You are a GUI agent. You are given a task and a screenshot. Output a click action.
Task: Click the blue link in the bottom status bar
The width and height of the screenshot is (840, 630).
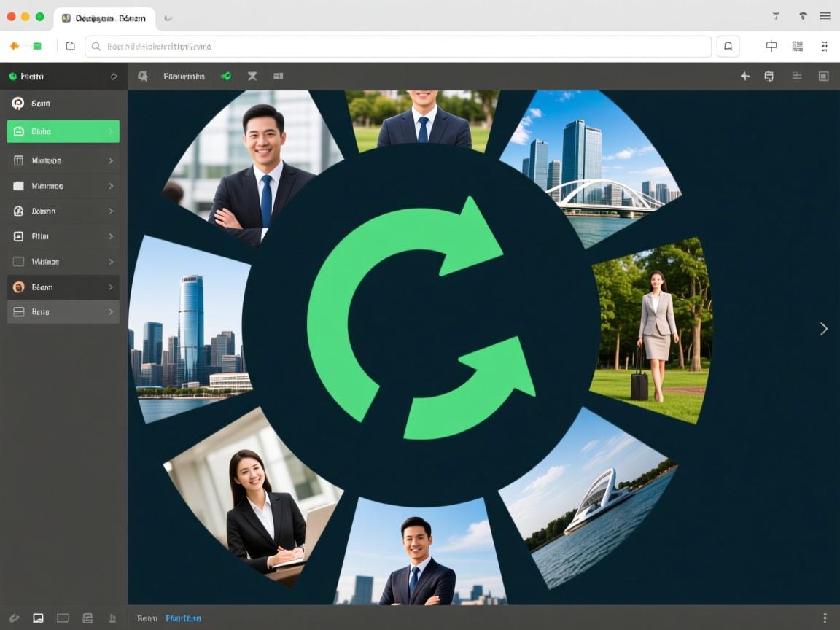183,618
